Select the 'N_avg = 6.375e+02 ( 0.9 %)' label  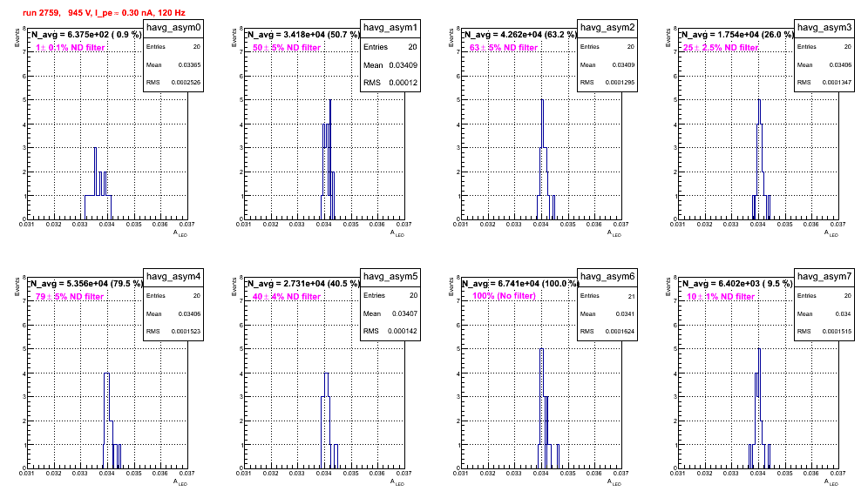click(86, 34)
